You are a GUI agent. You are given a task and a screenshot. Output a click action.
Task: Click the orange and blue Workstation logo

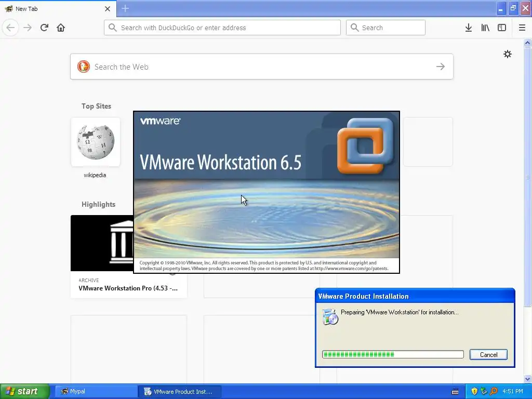(x=365, y=146)
